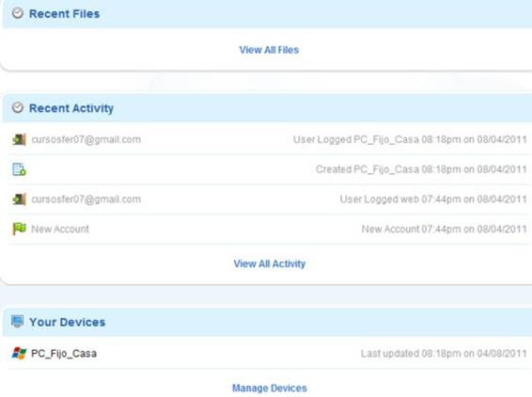The height and width of the screenshot is (397, 532).
Task: Click the Windows logo icon for PC_Fijo_Casa
Action: coord(19,353)
